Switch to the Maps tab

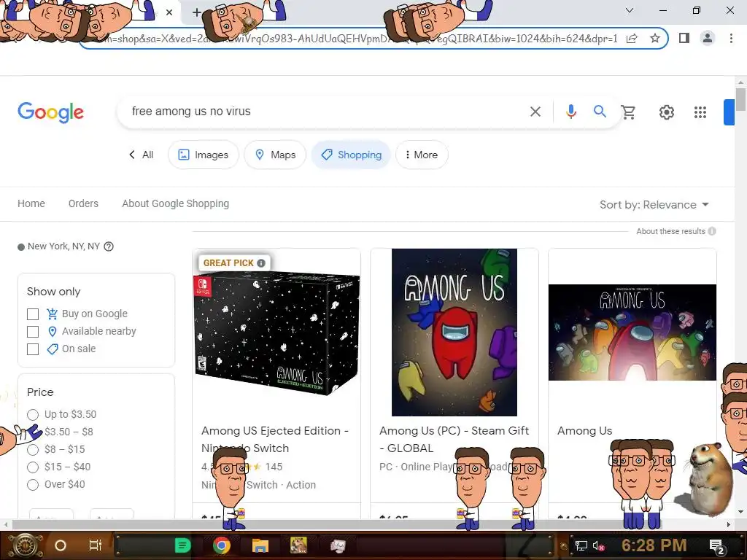point(275,155)
